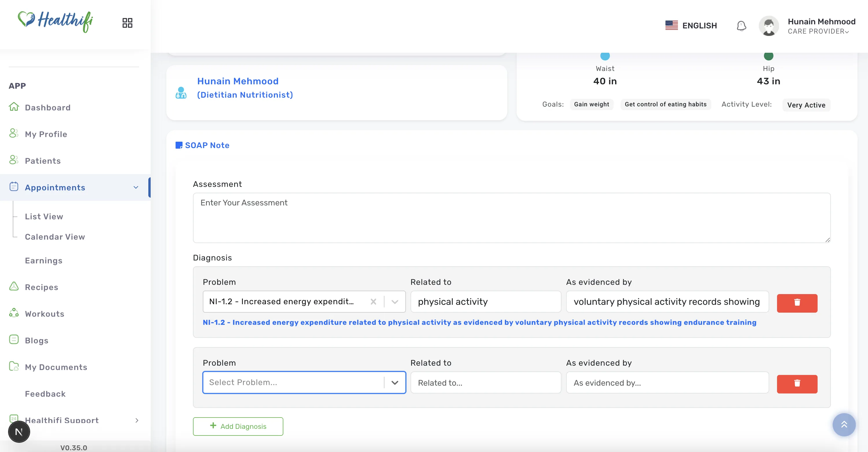868x452 pixels.
Task: Click the Waist 40 in value
Action: (605, 81)
